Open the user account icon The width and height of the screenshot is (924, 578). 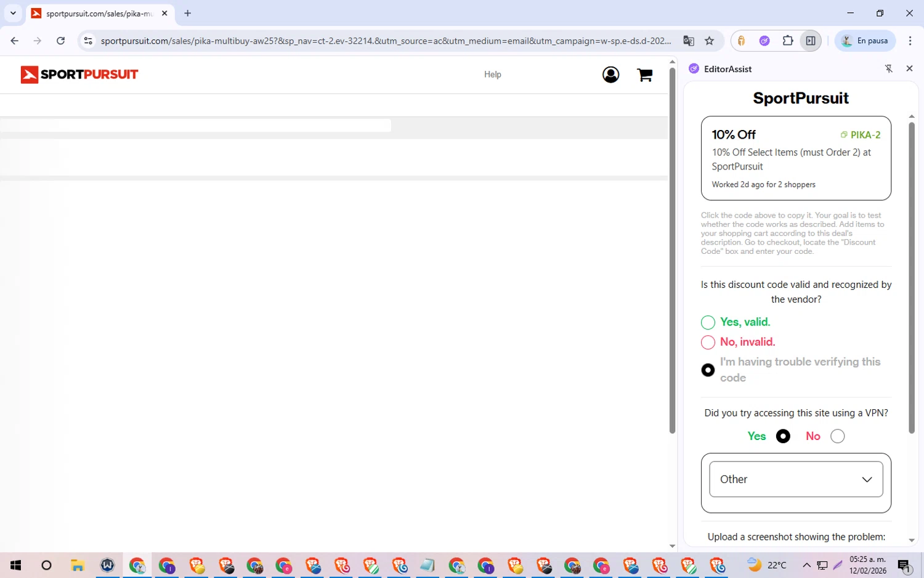[x=610, y=75]
